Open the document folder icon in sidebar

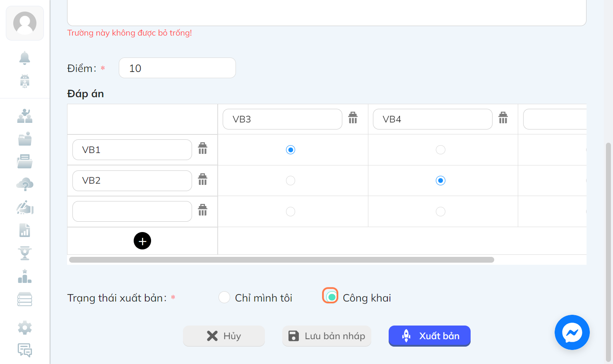pos(25,161)
